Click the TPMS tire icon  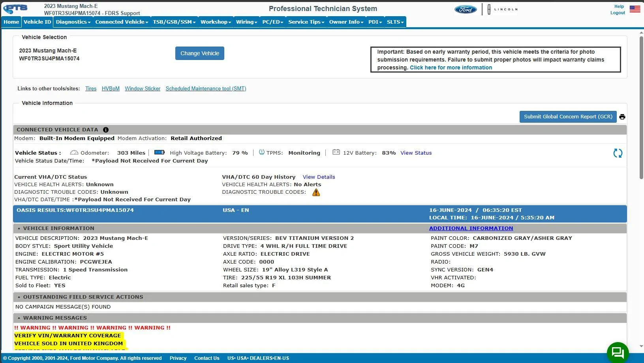coord(261,152)
